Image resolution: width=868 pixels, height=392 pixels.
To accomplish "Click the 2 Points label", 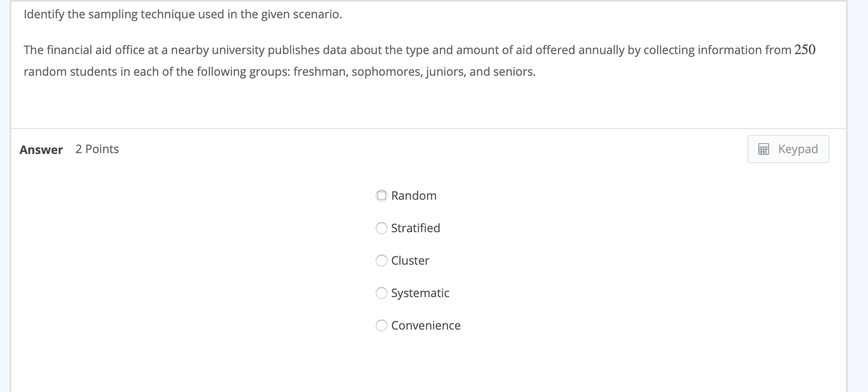I will tap(96, 149).
